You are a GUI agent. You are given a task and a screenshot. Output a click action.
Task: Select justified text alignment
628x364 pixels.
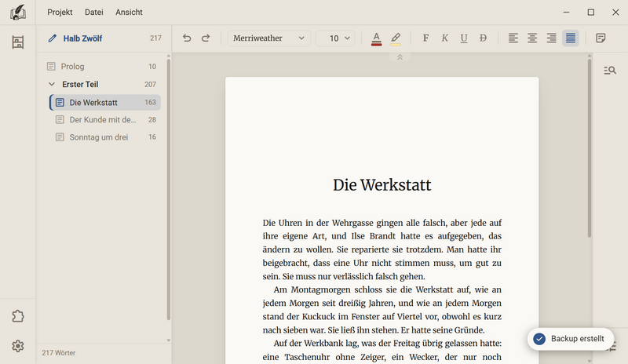pos(571,38)
